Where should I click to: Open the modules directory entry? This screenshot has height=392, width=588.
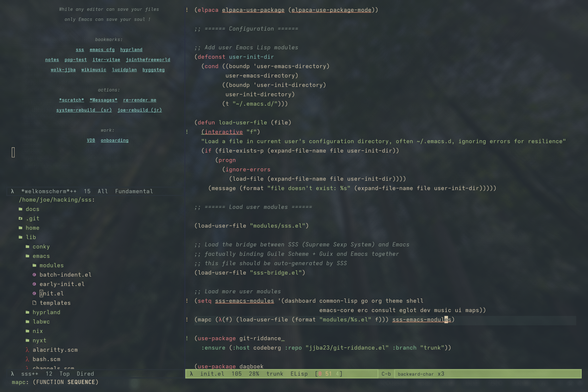(x=51, y=265)
